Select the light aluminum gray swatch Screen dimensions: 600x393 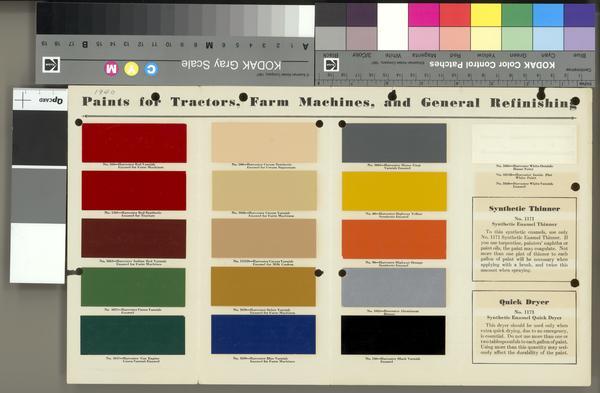[393, 287]
